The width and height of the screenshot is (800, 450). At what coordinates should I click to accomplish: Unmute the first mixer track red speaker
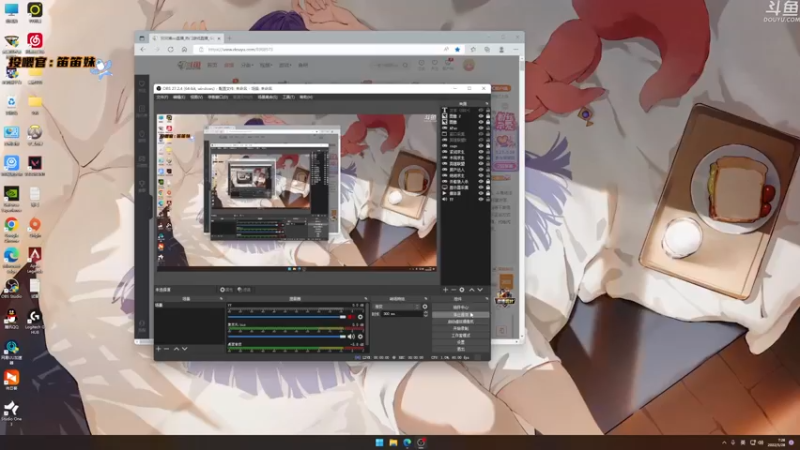pos(351,317)
